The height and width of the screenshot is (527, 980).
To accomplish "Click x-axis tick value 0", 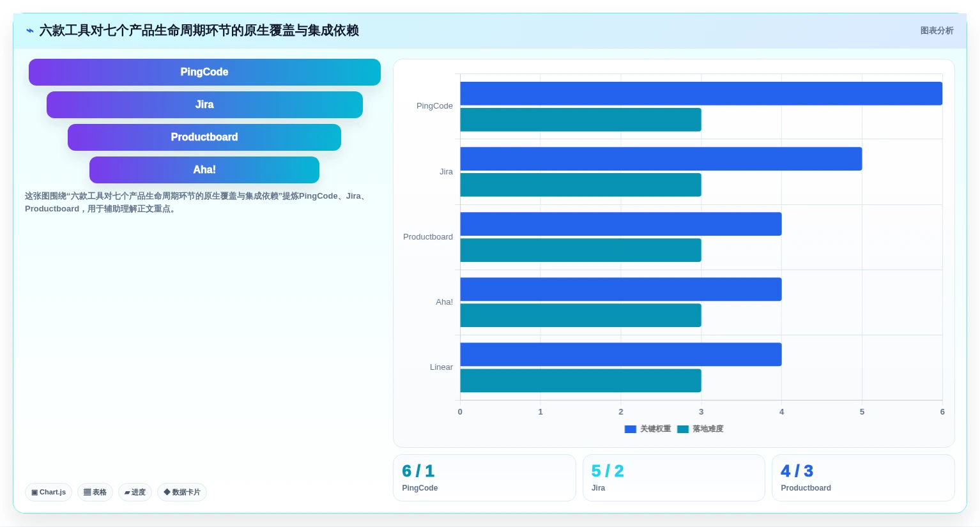I will pos(460,412).
